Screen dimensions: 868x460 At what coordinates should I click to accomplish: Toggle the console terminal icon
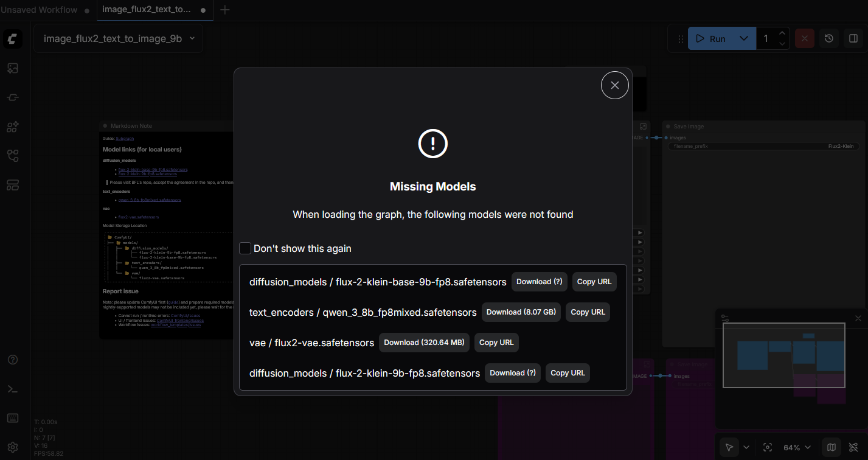13,389
